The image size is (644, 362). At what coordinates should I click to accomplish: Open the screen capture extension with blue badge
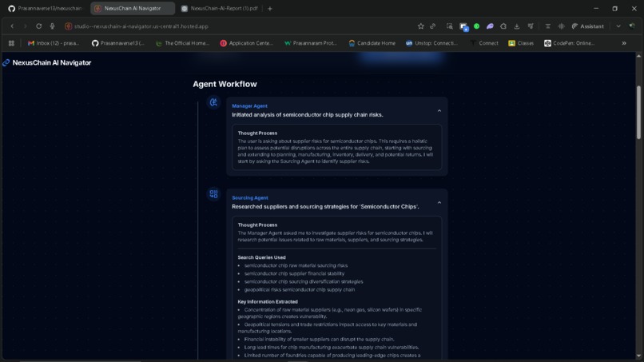463,26
